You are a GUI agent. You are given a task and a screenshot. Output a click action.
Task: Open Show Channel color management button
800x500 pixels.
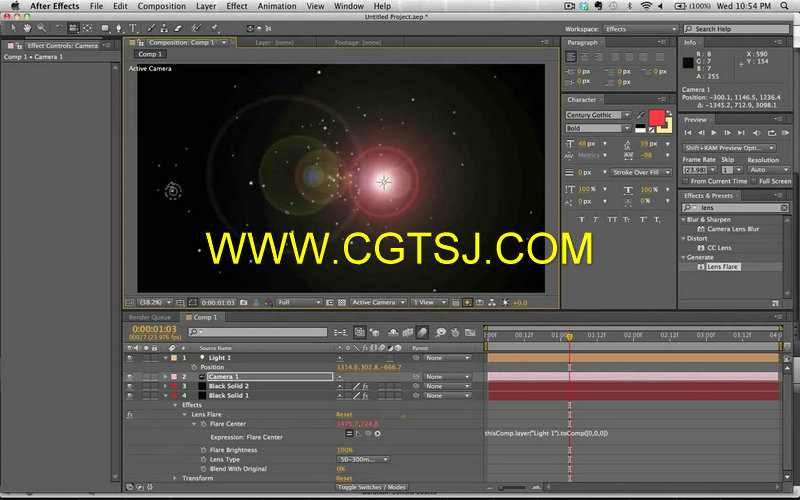[268, 303]
